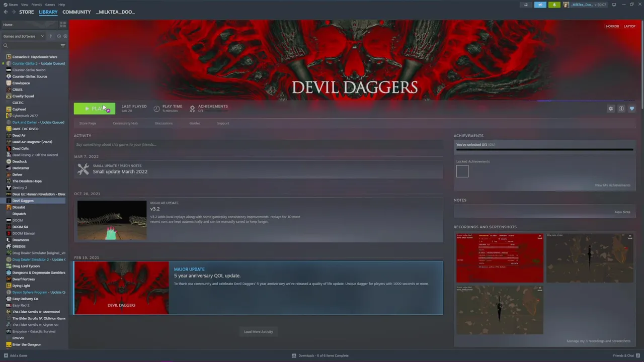
Task: Open the Support link
Action: (223, 123)
